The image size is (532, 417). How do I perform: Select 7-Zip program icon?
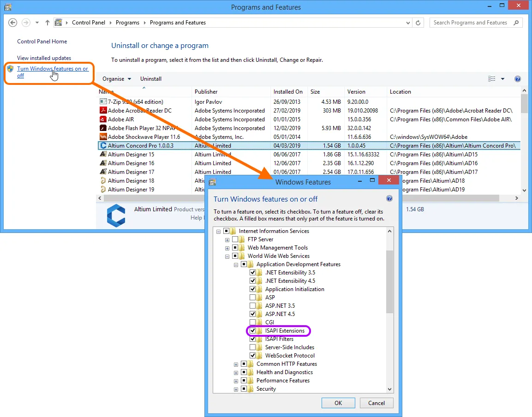[x=103, y=101]
